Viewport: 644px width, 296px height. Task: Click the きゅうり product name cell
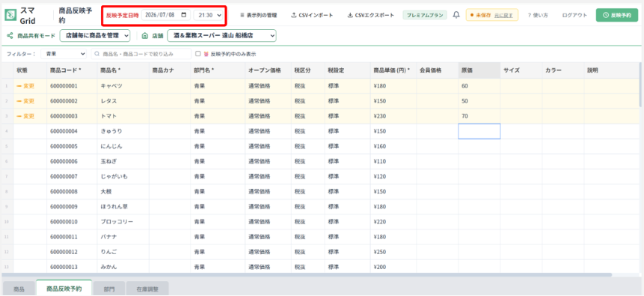[x=123, y=132]
